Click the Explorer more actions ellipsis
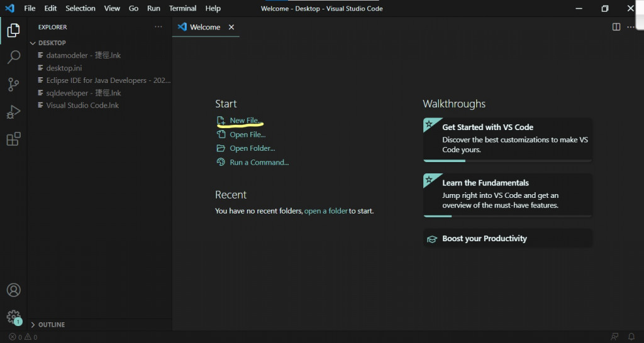 (x=158, y=26)
